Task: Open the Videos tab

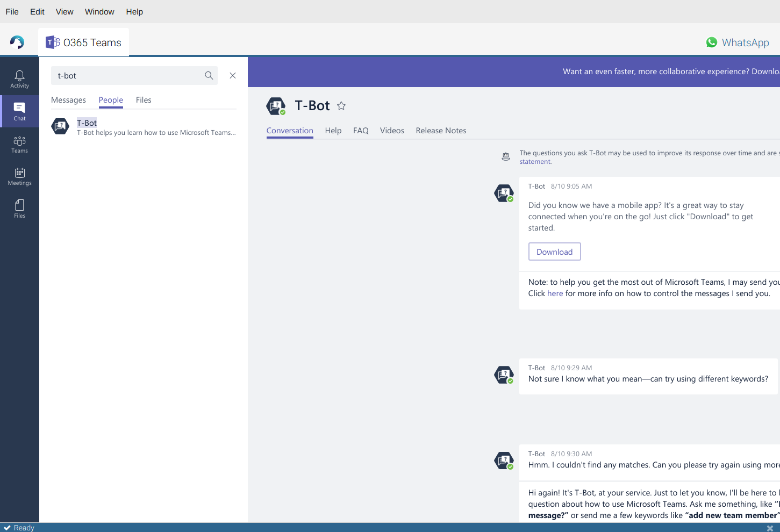Action: click(392, 131)
